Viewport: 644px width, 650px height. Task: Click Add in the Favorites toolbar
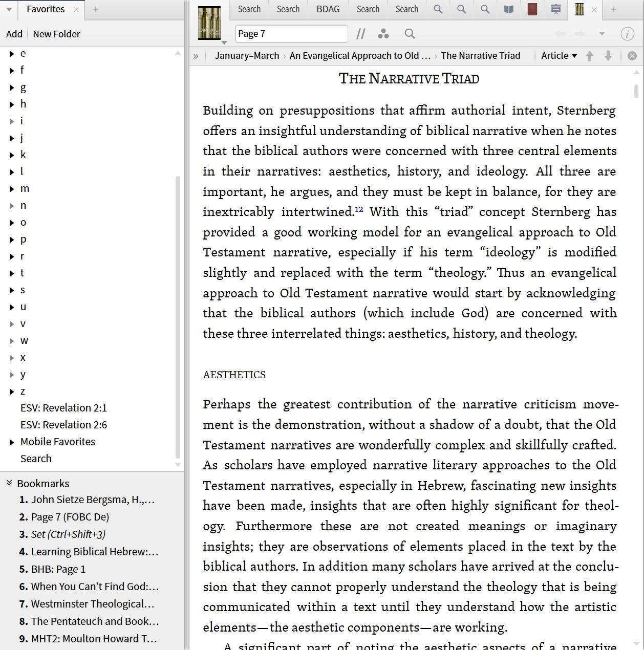pyautogui.click(x=14, y=34)
